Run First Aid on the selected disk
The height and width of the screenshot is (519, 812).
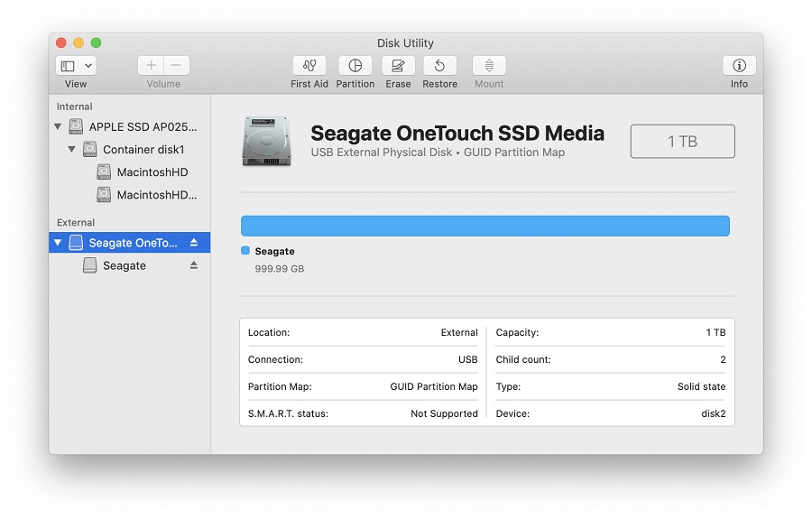[309, 66]
